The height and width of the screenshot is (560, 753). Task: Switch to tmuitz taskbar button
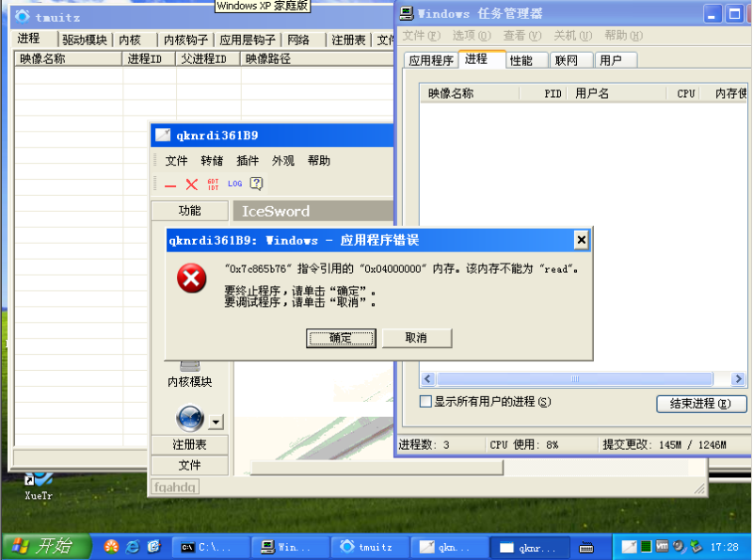(370, 547)
